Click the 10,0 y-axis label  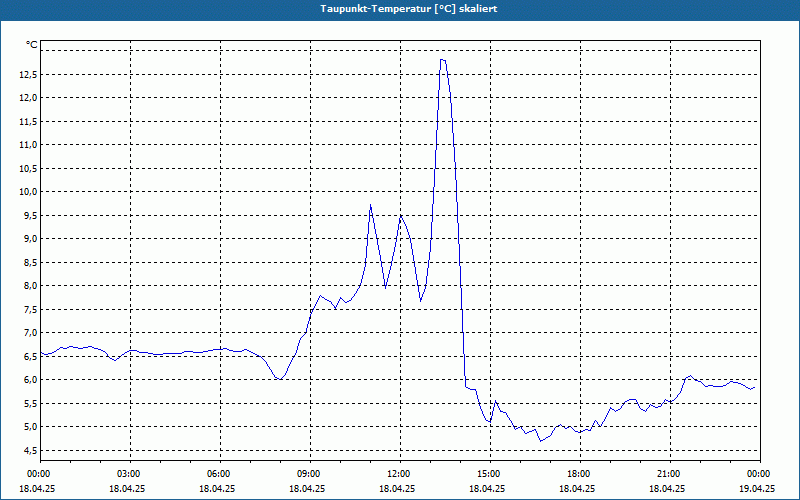point(28,192)
